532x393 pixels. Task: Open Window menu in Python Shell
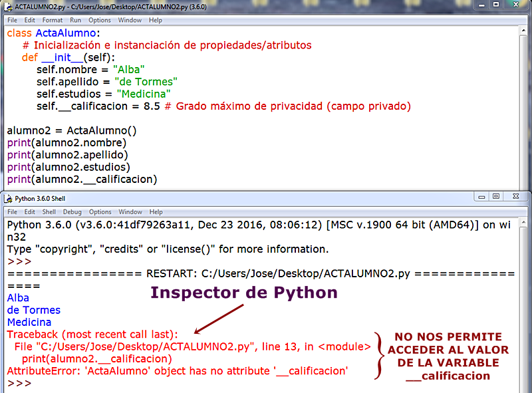pyautogui.click(x=130, y=211)
